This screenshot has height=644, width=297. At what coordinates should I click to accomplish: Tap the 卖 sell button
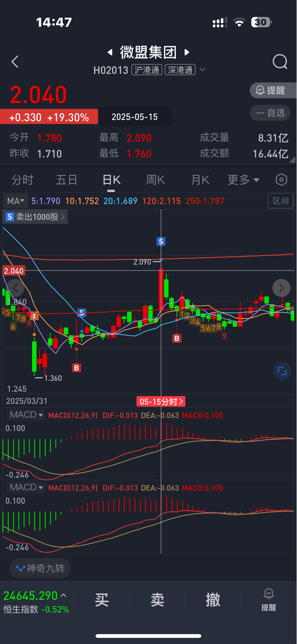[x=157, y=600]
